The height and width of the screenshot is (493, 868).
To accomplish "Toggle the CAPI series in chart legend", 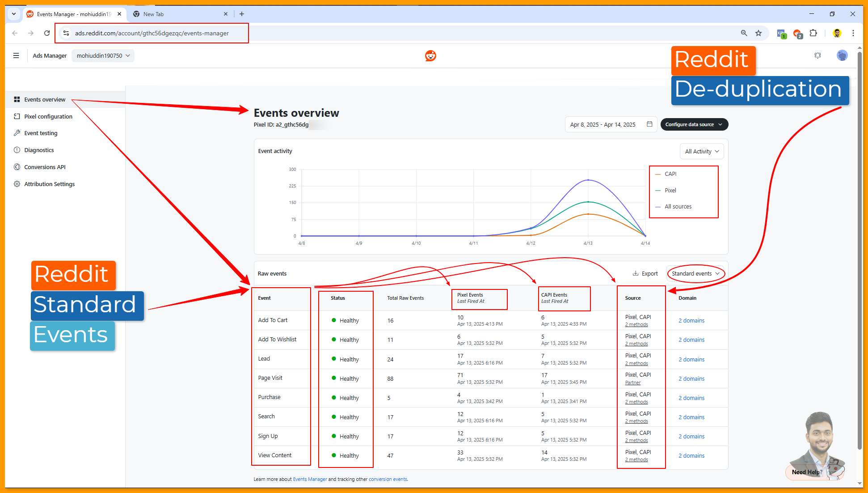I will 670,174.
